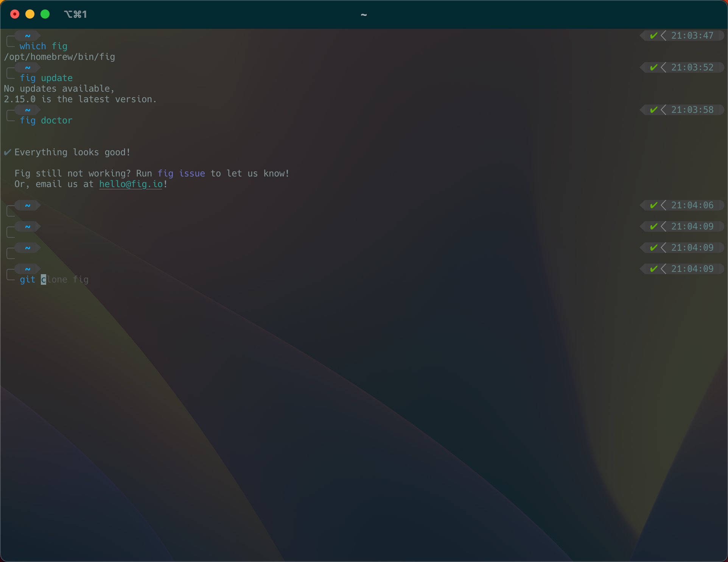Select the '~' tab title in the titlebar
Screen dimensions: 728x562
(364, 14)
